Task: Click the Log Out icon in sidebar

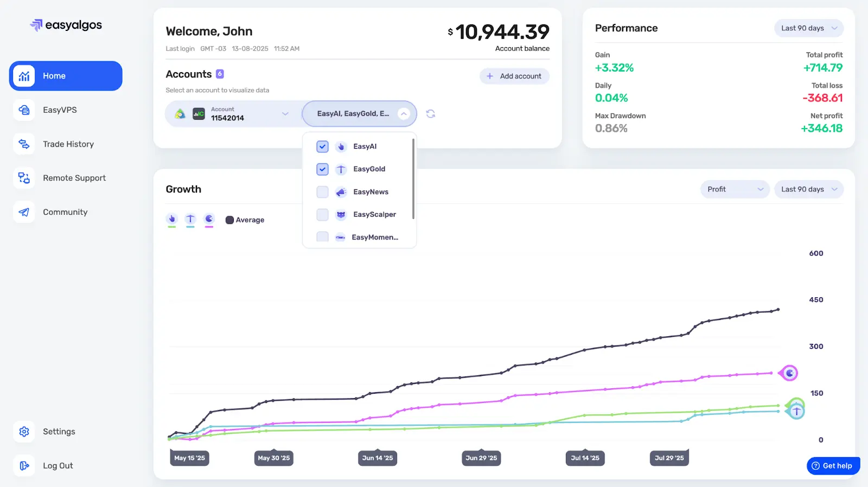Action: coord(24,466)
